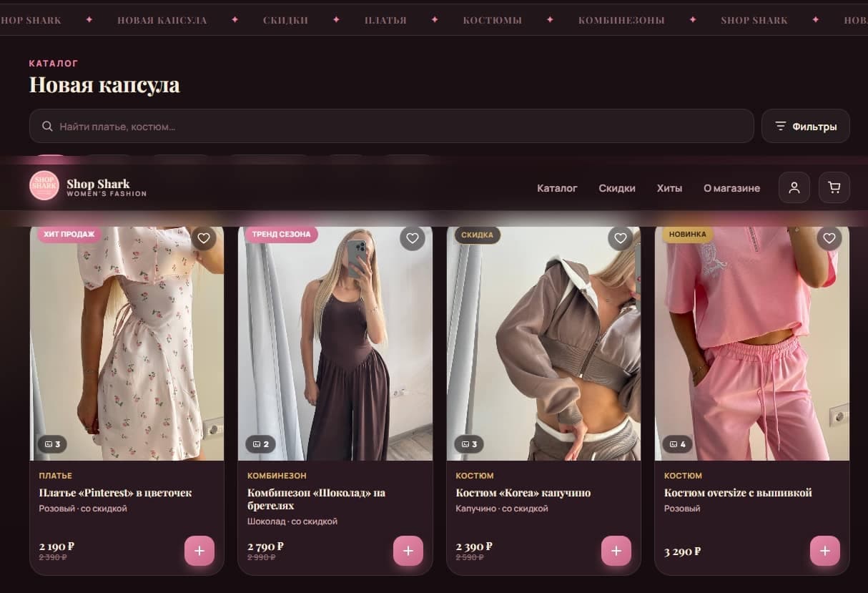
Task: Go to Скидки in the navigation
Action: [617, 188]
